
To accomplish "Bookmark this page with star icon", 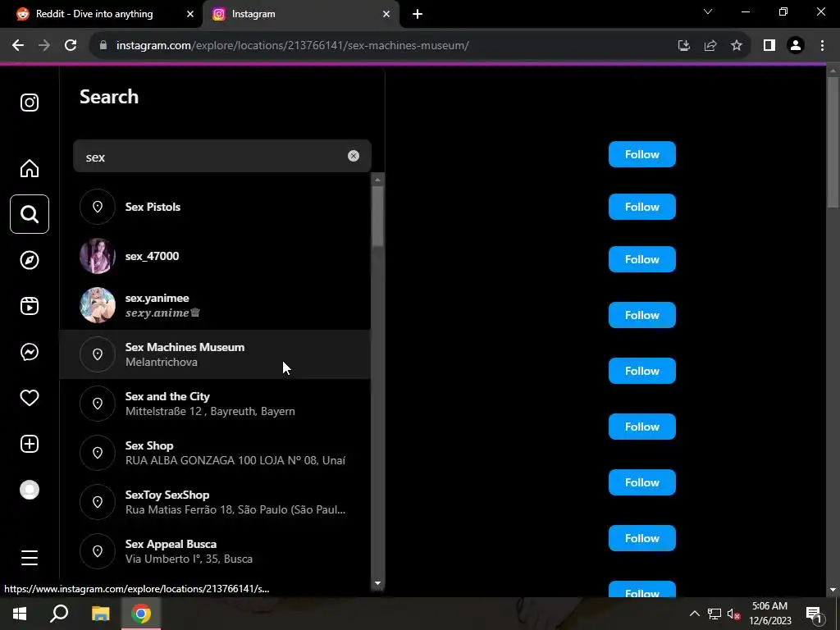I will 737,46.
